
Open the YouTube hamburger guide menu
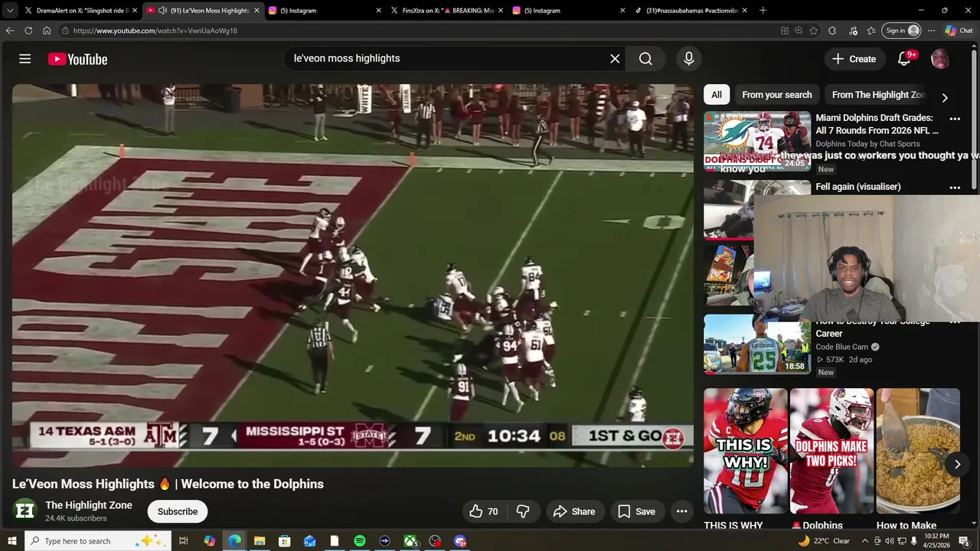pos(24,59)
